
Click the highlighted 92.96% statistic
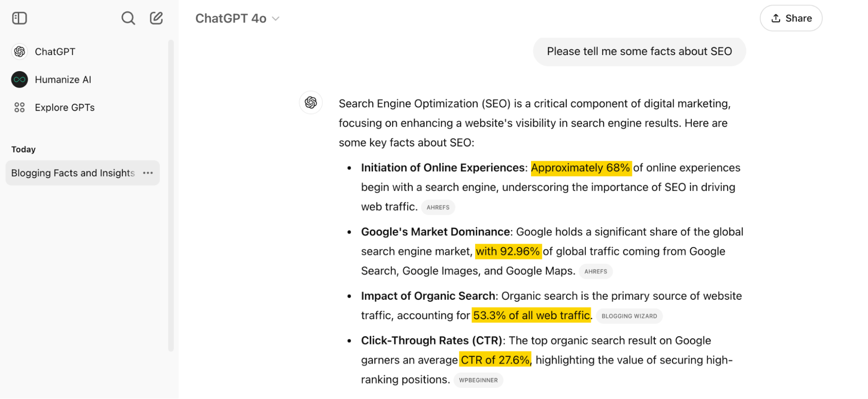[x=508, y=251]
